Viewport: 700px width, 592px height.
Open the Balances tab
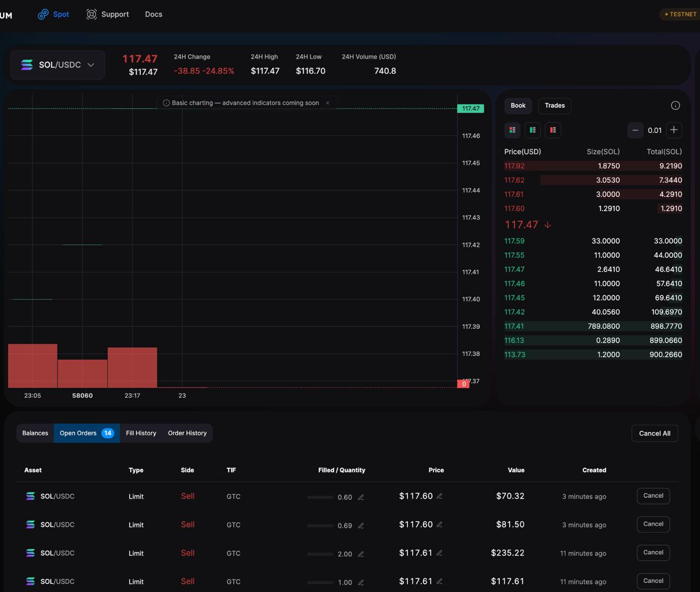(35, 433)
